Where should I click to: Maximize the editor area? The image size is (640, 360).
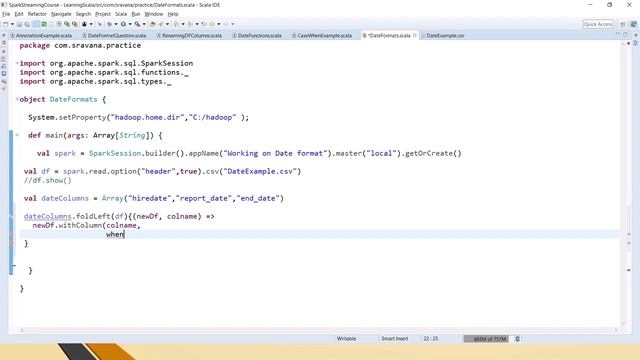coord(625,35)
